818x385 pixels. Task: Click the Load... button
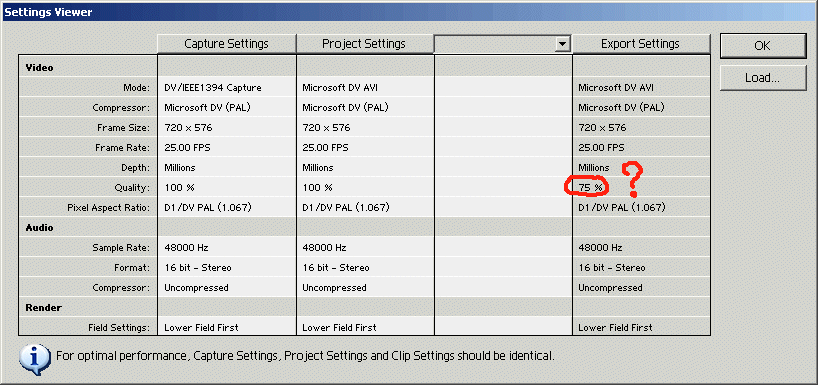[762, 78]
